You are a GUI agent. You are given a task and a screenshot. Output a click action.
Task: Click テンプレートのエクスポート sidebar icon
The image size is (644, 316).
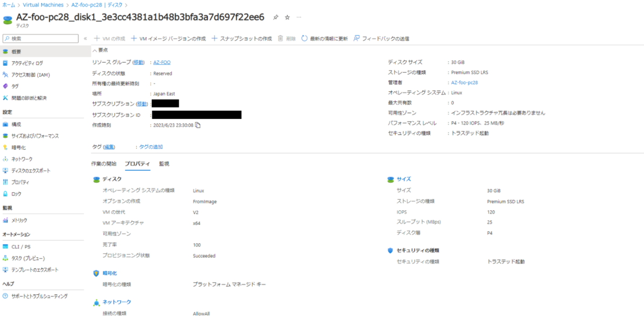click(5, 270)
